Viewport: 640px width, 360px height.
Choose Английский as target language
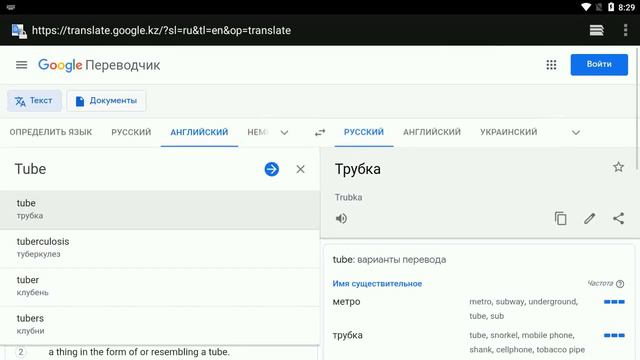tap(432, 132)
